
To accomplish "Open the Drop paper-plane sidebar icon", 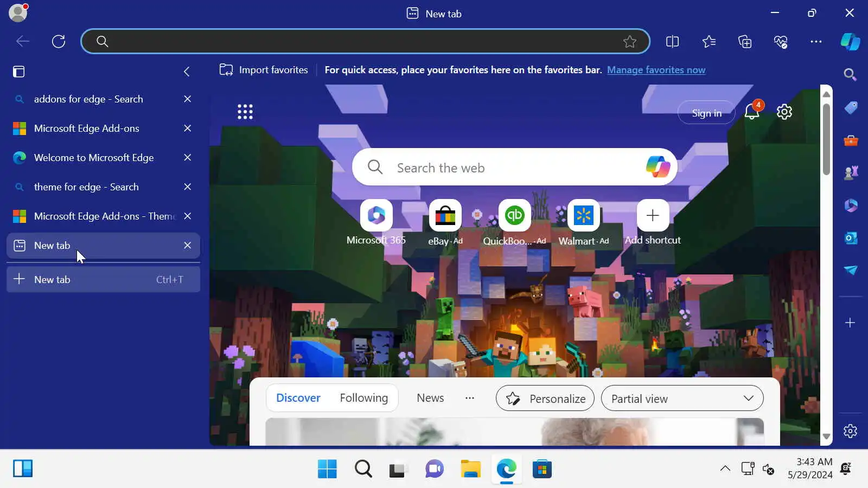I will [851, 270].
